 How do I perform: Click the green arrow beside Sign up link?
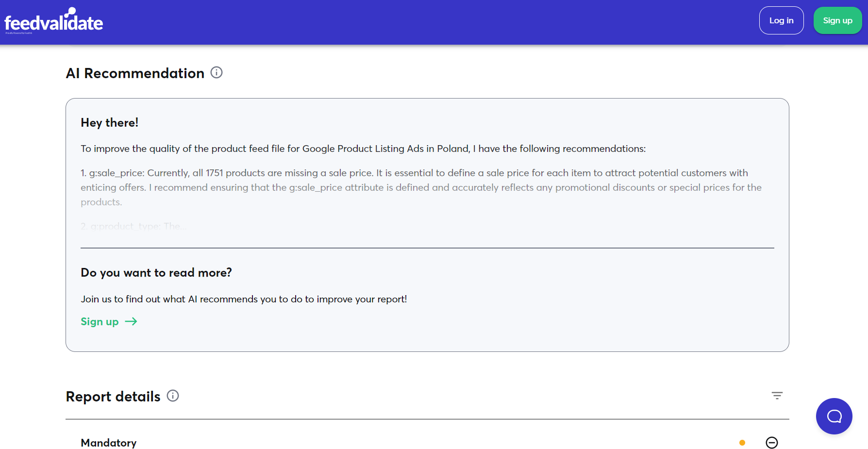click(131, 321)
